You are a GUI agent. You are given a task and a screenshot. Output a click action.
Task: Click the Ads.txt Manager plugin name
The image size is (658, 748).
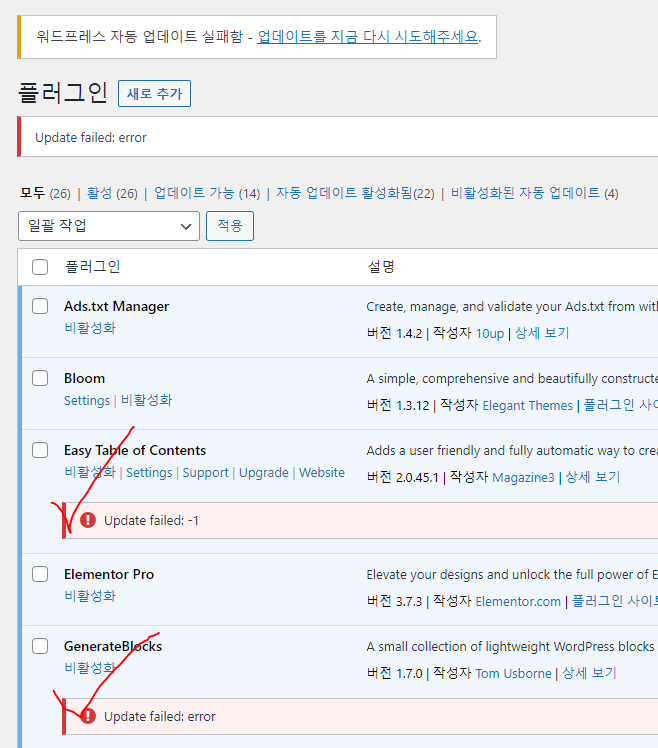click(x=116, y=306)
